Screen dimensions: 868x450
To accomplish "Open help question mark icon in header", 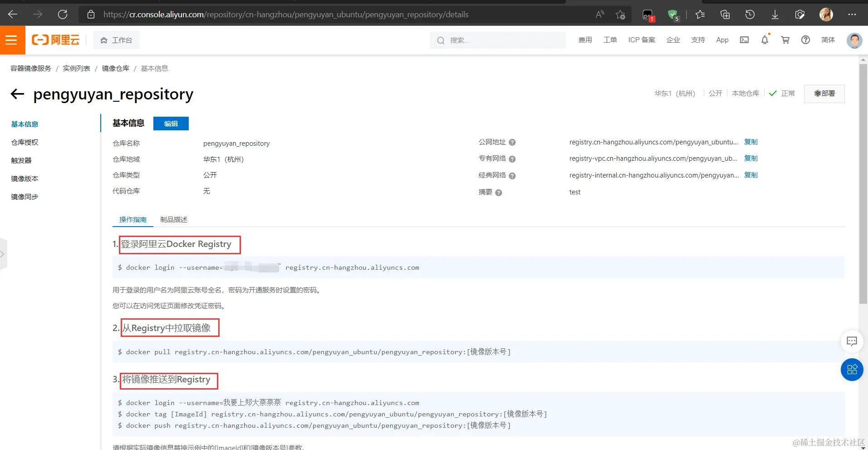I will [805, 40].
